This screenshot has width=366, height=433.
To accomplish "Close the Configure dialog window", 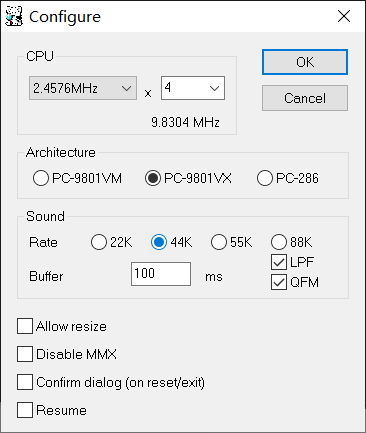I will [x=344, y=16].
